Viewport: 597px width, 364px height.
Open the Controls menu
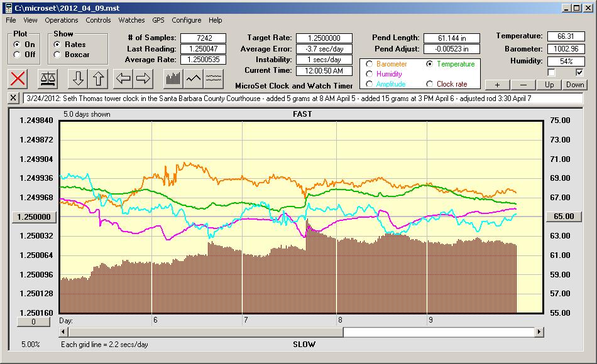98,20
